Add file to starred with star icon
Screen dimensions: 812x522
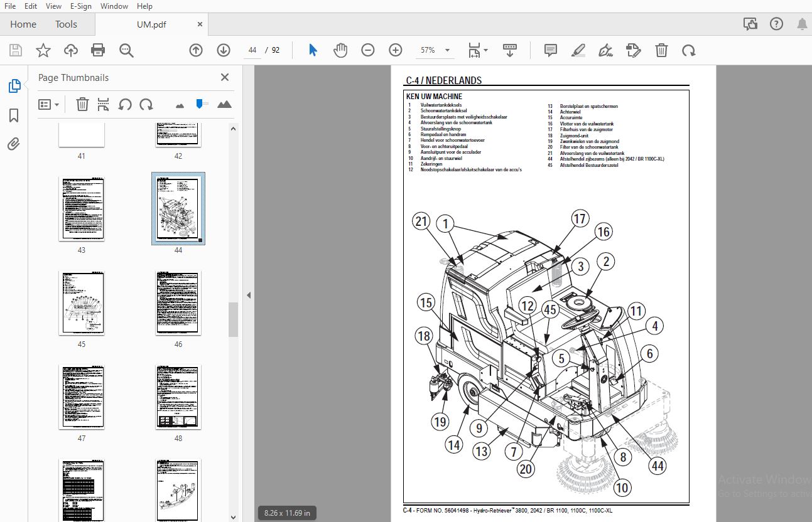tap(43, 50)
